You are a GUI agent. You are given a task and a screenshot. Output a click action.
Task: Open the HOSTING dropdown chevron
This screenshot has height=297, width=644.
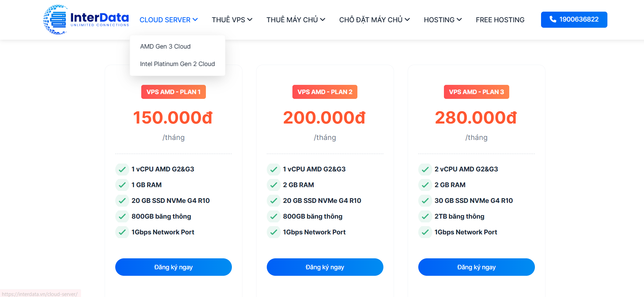459,20
